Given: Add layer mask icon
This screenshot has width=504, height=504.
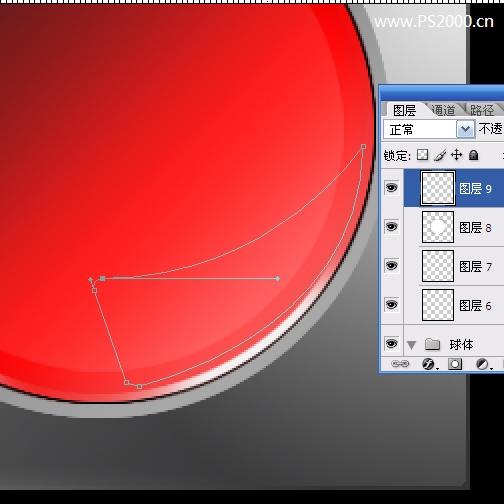Looking at the screenshot, I should [x=455, y=364].
